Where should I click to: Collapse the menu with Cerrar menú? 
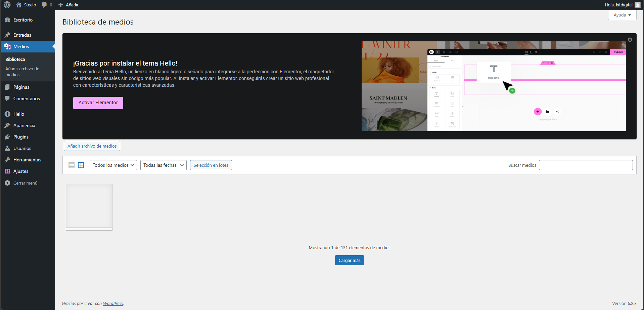(25, 183)
